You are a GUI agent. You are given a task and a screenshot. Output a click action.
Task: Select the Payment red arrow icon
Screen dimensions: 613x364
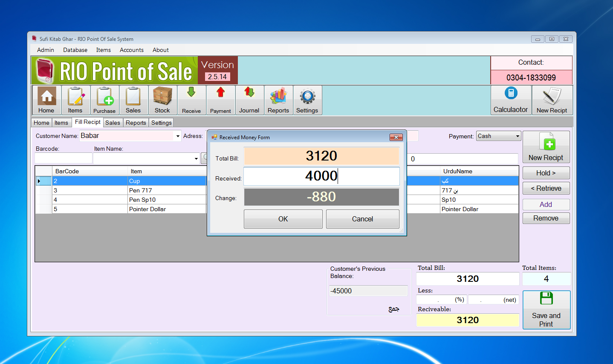[x=220, y=100]
